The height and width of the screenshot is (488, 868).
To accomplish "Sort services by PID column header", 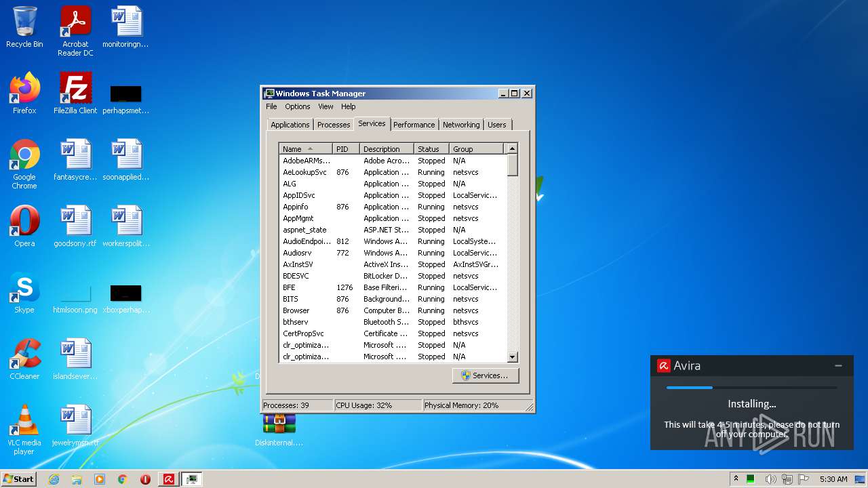I will pos(346,149).
